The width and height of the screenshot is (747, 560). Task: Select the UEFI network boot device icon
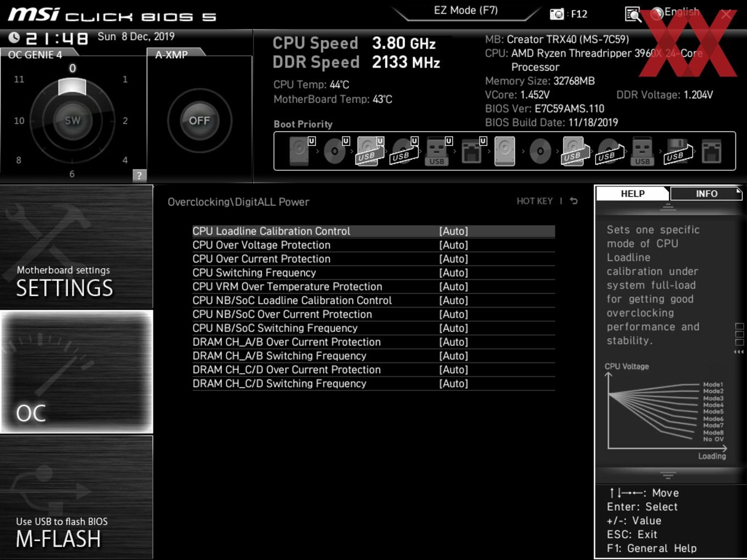[x=473, y=151]
